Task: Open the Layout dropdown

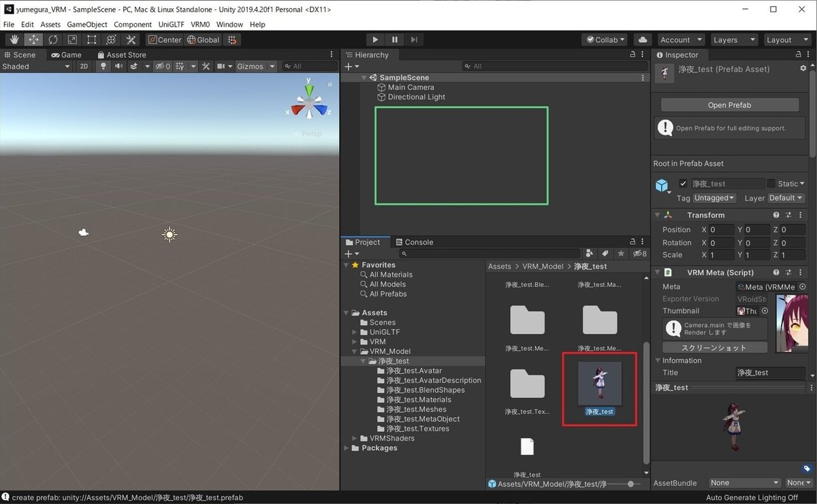Action: pyautogui.click(x=787, y=39)
